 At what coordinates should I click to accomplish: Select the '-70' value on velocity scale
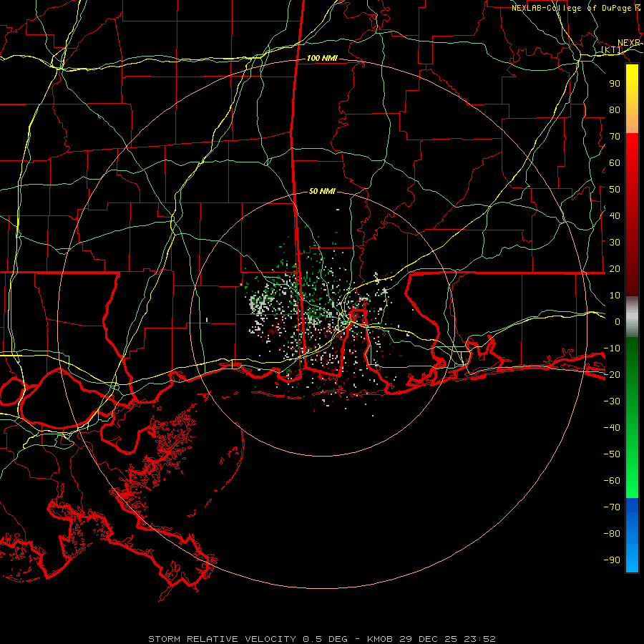coord(612,507)
